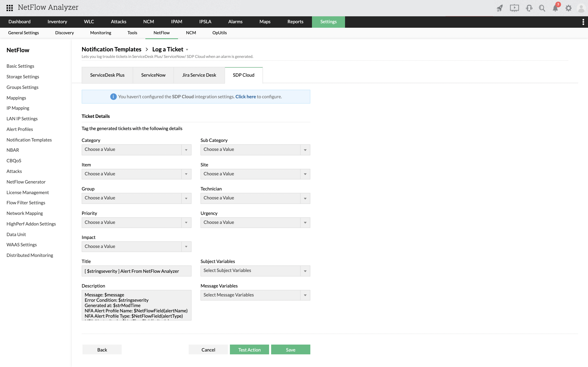
Task: Open the apps grid launcher icon
Action: click(9, 8)
